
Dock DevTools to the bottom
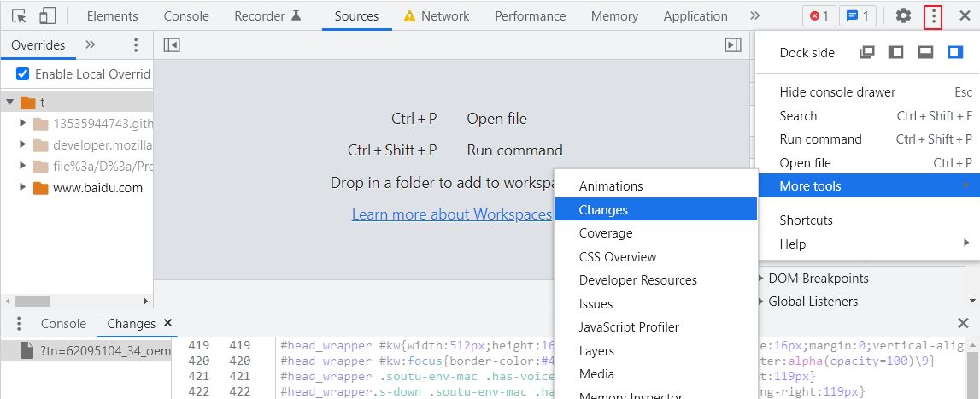[925, 52]
